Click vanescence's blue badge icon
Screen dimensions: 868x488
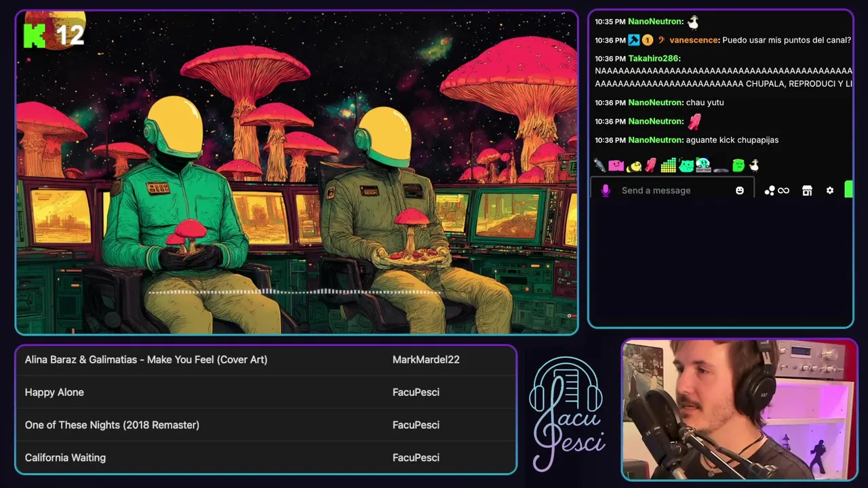[634, 40]
